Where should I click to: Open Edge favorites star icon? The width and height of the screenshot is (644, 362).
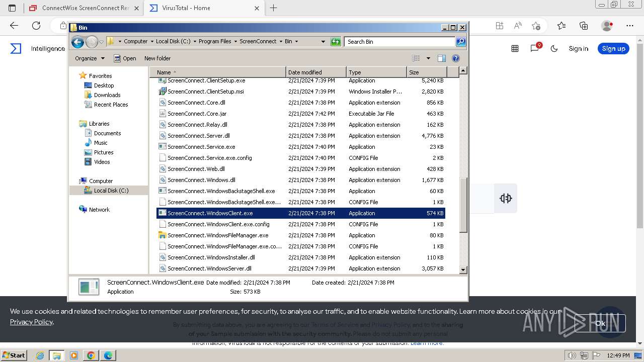click(561, 26)
